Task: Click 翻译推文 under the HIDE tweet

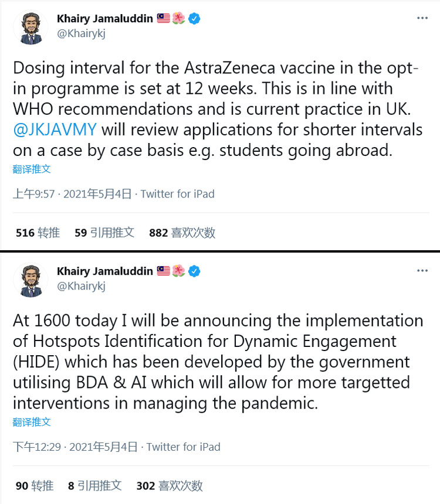Action: tap(32, 422)
